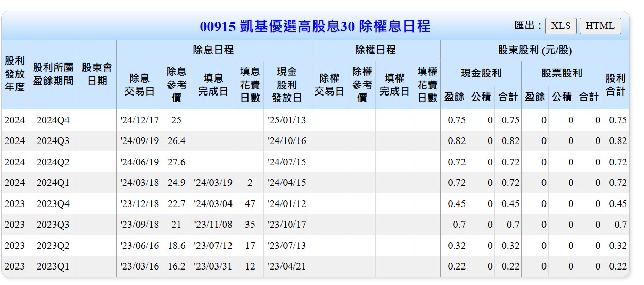644x285 pixels.
Task: Click payment date '24/04/15
Action: click(287, 183)
